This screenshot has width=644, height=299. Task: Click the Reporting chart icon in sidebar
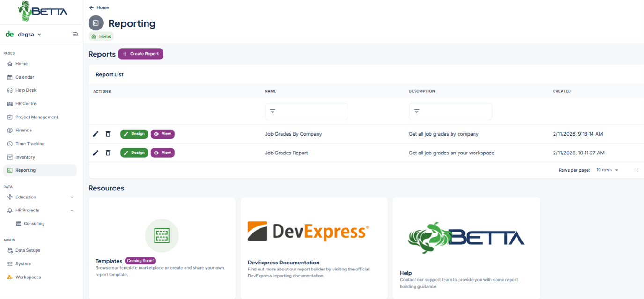coord(10,170)
